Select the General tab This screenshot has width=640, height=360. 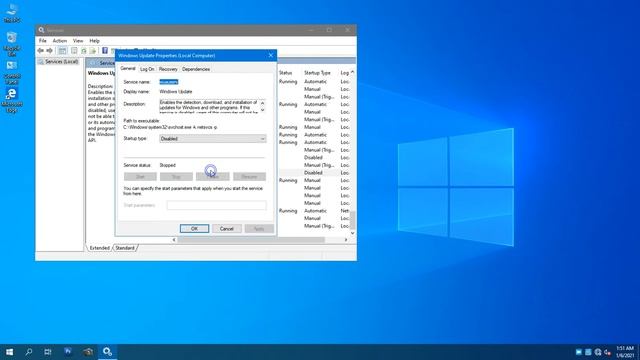128,69
